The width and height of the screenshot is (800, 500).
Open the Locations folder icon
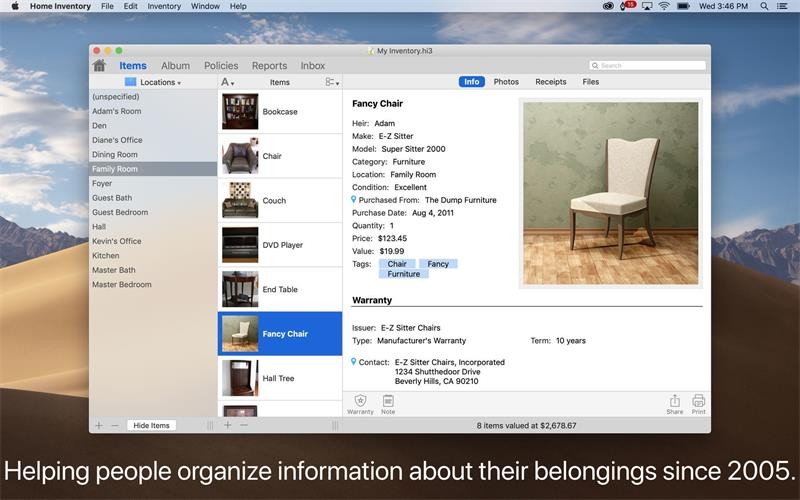(131, 82)
